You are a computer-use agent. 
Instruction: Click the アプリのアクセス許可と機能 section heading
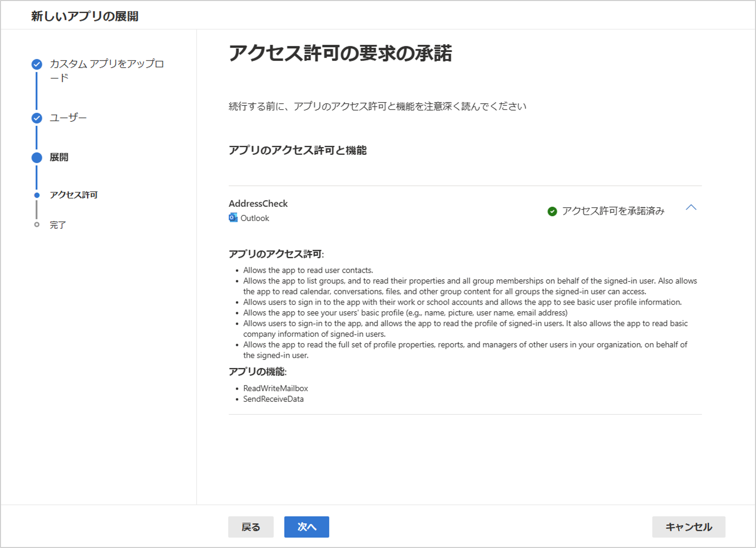point(297,150)
